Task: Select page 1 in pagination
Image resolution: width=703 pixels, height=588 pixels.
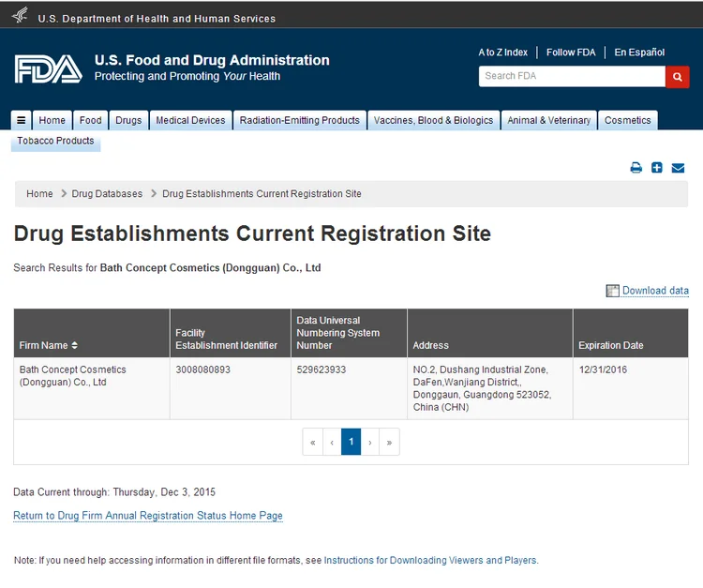Action: click(351, 442)
